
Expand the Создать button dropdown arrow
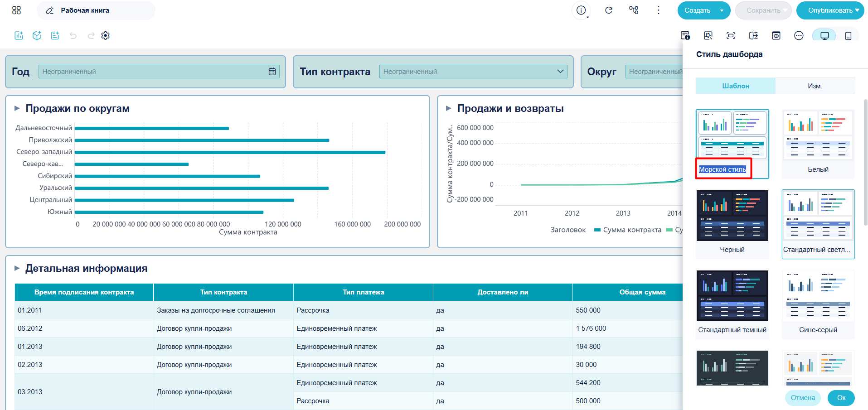coord(722,10)
